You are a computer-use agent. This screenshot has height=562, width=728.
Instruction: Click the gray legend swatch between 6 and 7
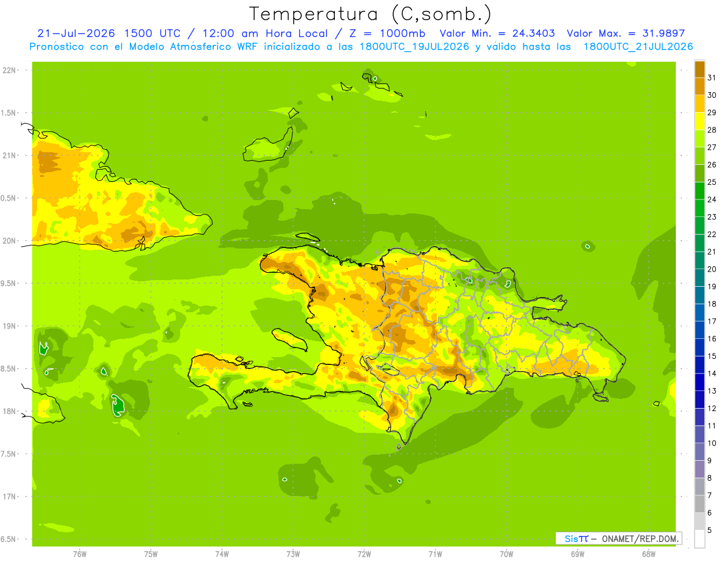tap(699, 504)
